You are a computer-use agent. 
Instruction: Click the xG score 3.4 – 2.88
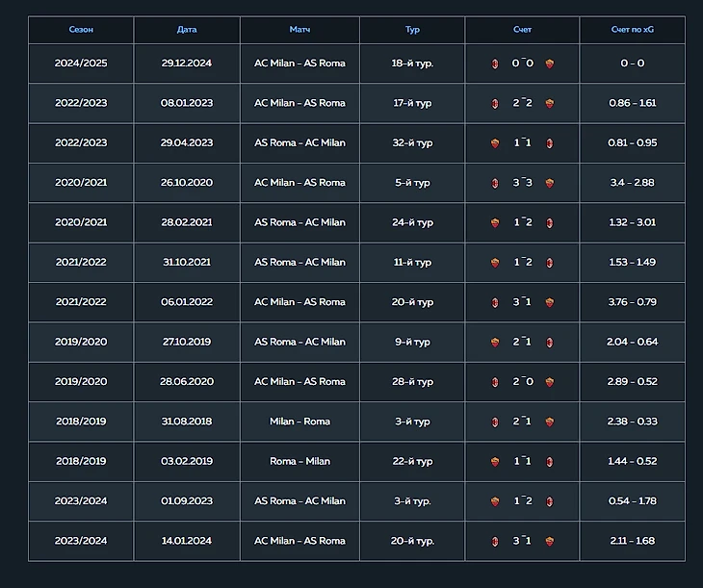click(632, 183)
